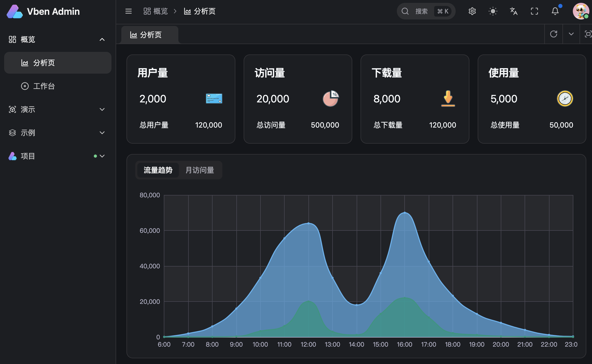The width and height of the screenshot is (592, 364).
Task: Open preferences via the gear icon
Action: pos(472,11)
